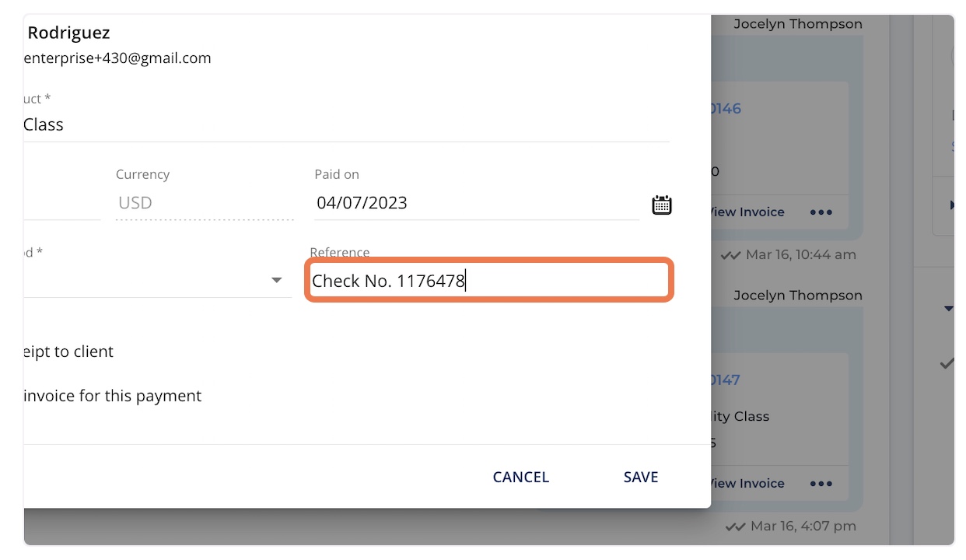The image size is (966, 560).
Task: Open three-dot menu for invoice 0146
Action: tap(821, 212)
